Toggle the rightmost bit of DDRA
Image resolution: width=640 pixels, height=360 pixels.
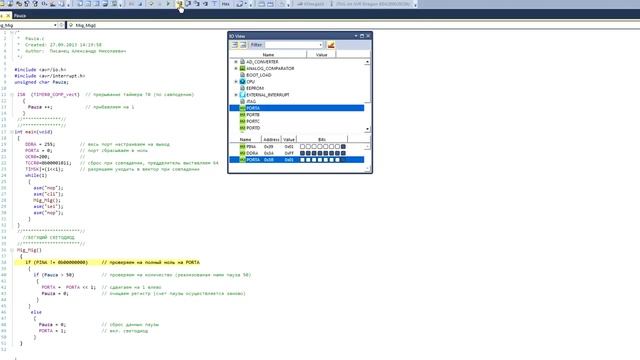(x=343, y=153)
